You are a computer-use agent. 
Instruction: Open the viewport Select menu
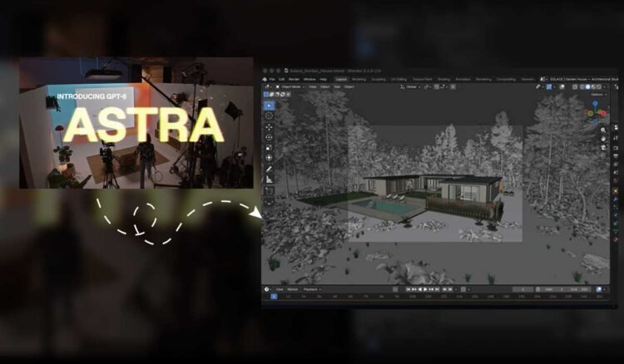tap(324, 86)
